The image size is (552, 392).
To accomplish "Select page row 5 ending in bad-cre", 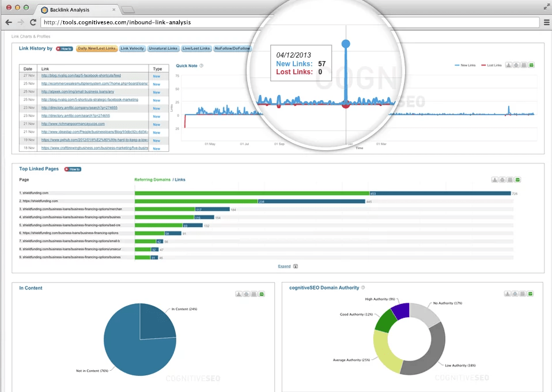I will click(x=70, y=225).
